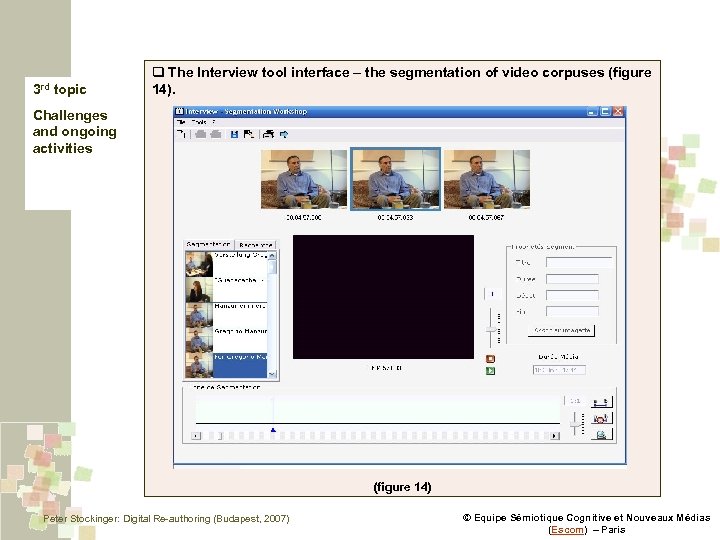Select the fourth segment in the list
The width and height of the screenshot is (720, 540).
[x=226, y=340]
